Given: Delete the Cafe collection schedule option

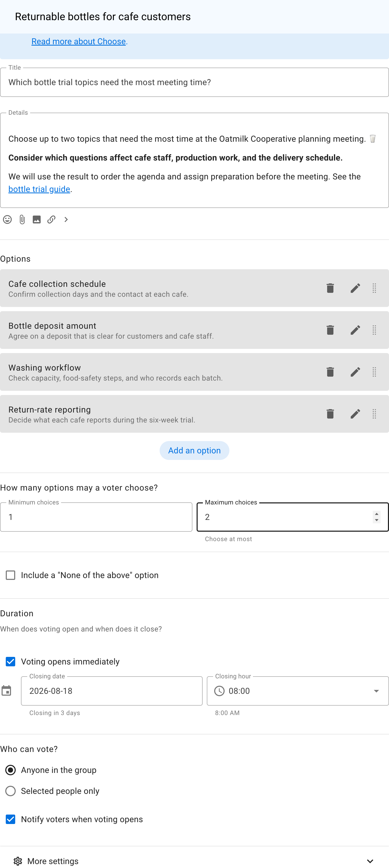Looking at the screenshot, I should [330, 288].
